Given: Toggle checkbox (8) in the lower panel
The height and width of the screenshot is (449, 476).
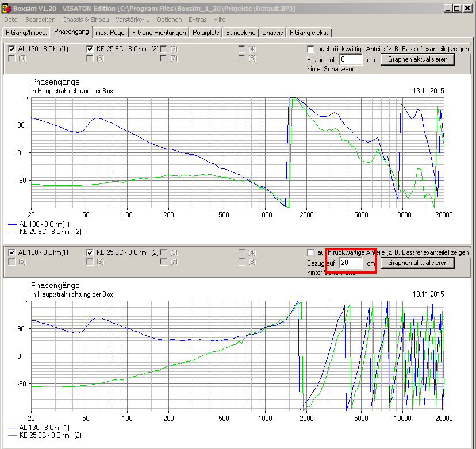Looking at the screenshot, I should coord(241,262).
